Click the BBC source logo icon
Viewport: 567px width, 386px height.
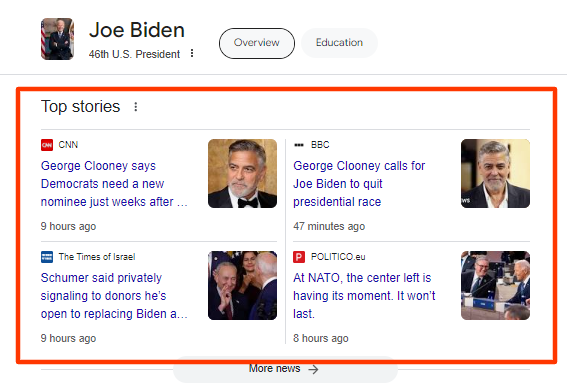coord(299,145)
